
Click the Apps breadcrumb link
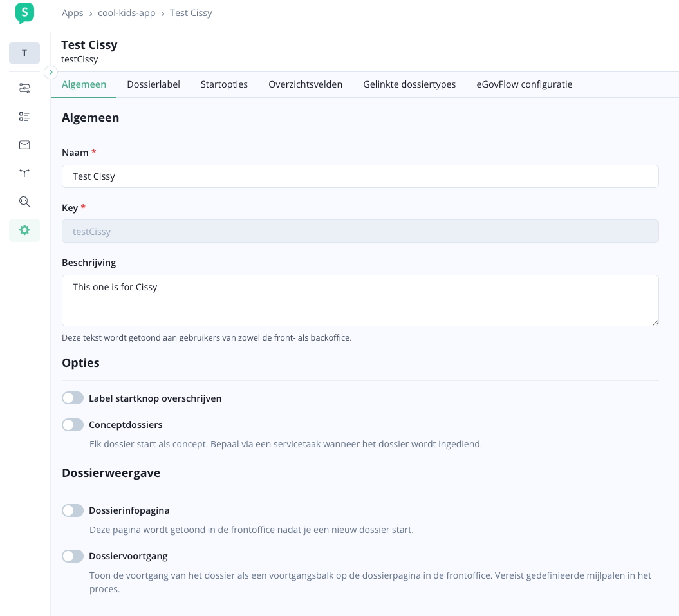pos(73,13)
